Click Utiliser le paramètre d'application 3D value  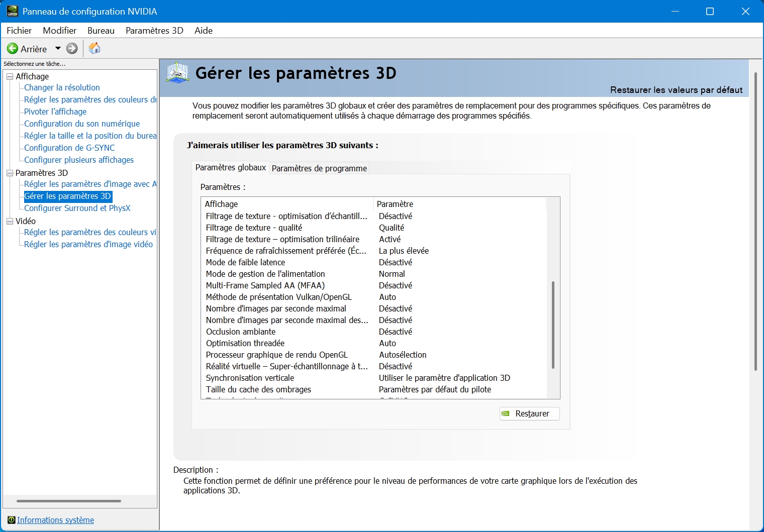[x=444, y=378]
